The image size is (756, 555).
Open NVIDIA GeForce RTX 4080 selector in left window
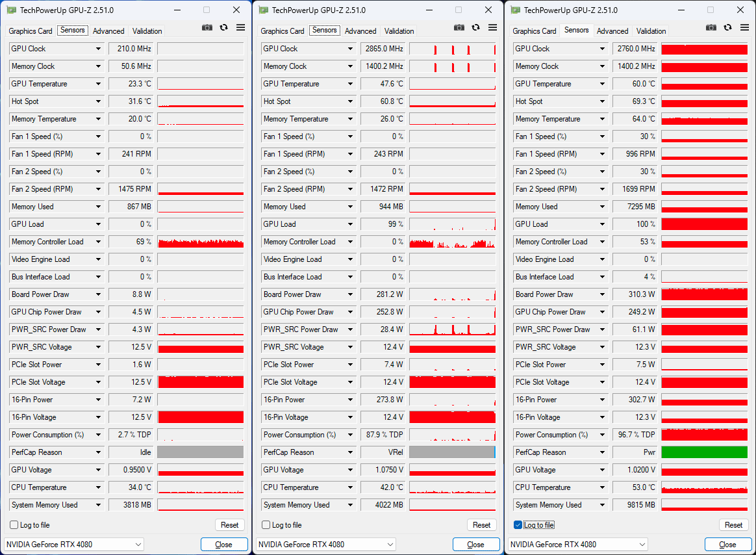[x=74, y=545]
